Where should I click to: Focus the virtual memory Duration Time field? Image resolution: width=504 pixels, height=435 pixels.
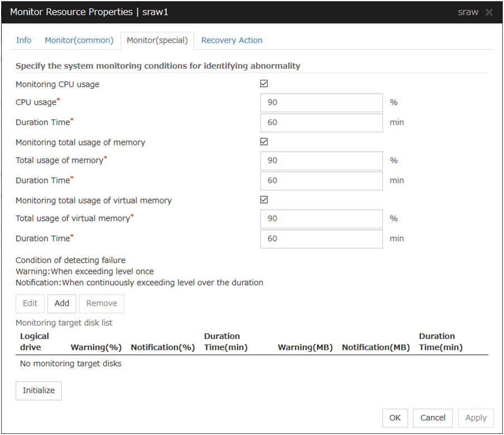321,239
